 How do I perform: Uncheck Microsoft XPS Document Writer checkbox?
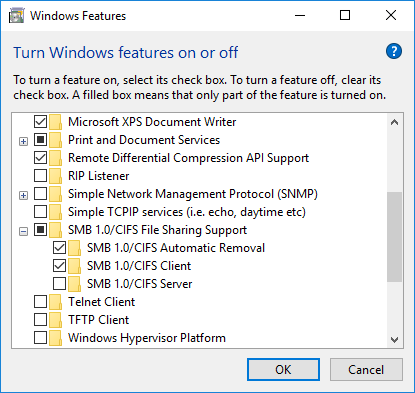40,122
